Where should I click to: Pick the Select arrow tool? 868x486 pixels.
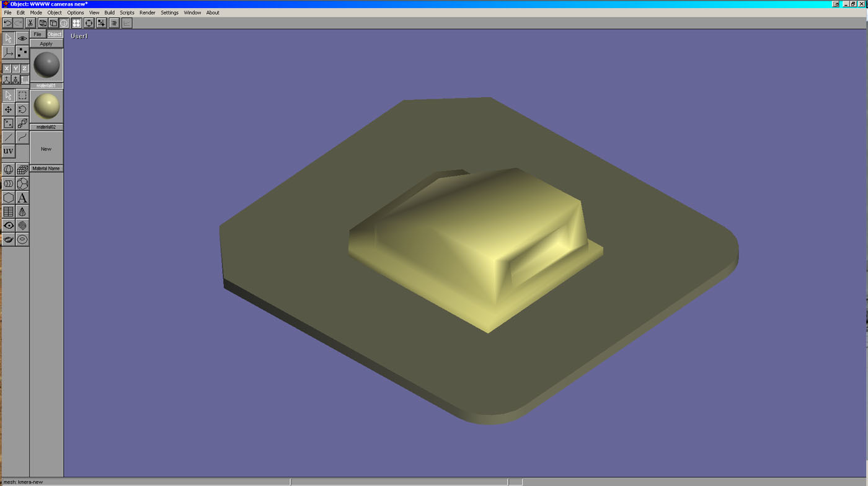[x=8, y=95]
